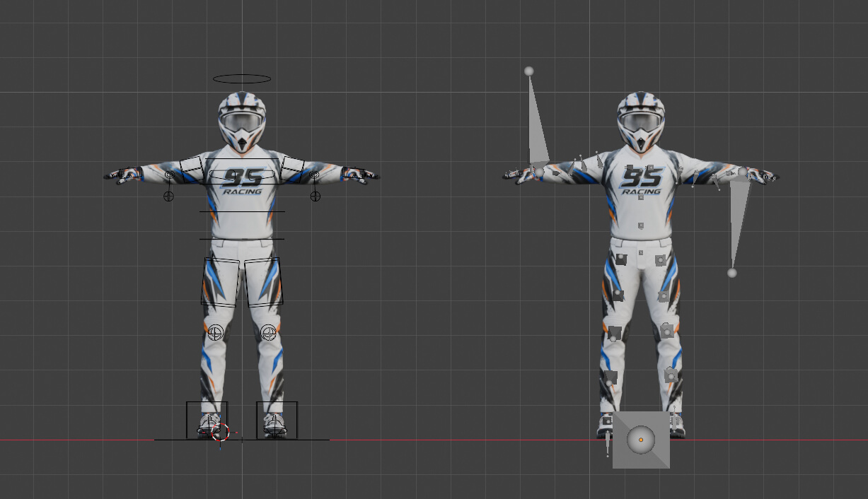Select the small thin bone below right figure's boot

coord(608,443)
